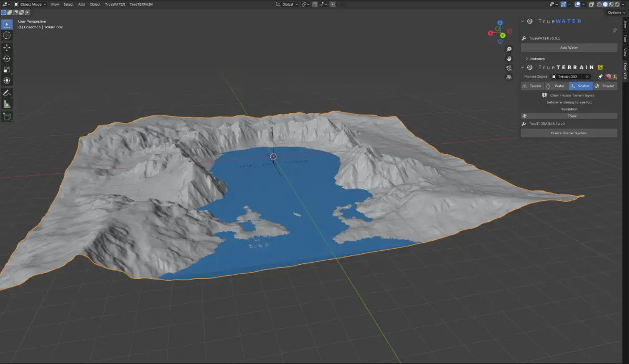The width and height of the screenshot is (629, 364).
Task: Toggle the snapping magnet button
Action: click(x=314, y=4)
